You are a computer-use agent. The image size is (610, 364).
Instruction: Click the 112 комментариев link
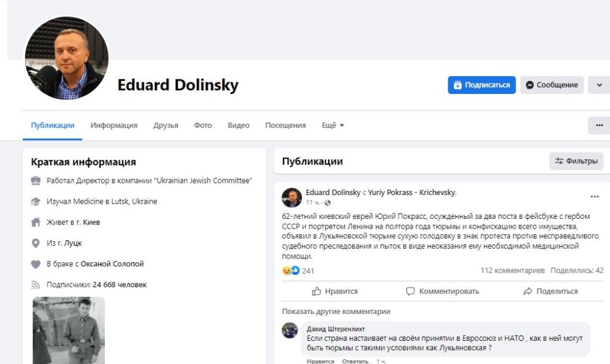512,271
